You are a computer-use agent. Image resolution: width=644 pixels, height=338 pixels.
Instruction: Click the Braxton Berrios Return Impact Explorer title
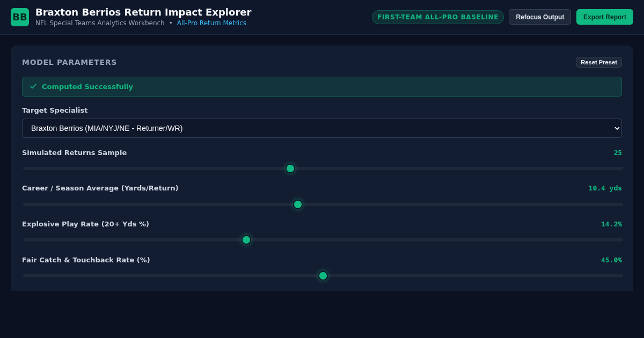(143, 12)
